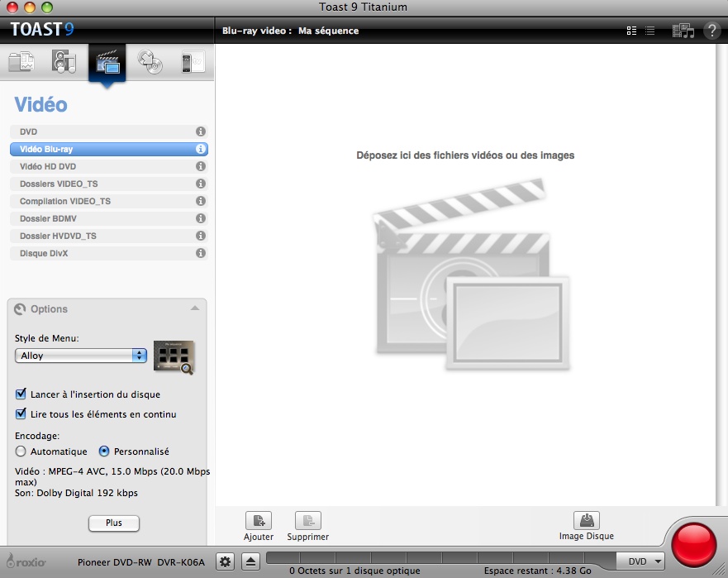Select Personnalisé encoding radio button
728x578 pixels.
[104, 451]
